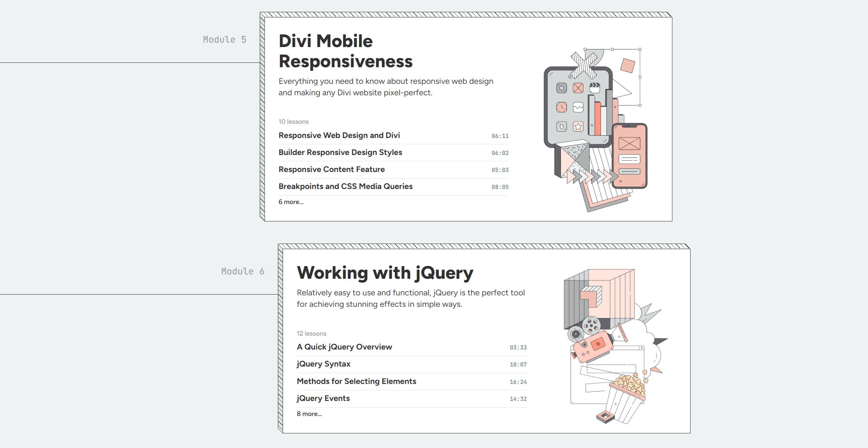Click the 03:33 lesson duration
Viewport: 868px width, 448px height.
tap(518, 348)
